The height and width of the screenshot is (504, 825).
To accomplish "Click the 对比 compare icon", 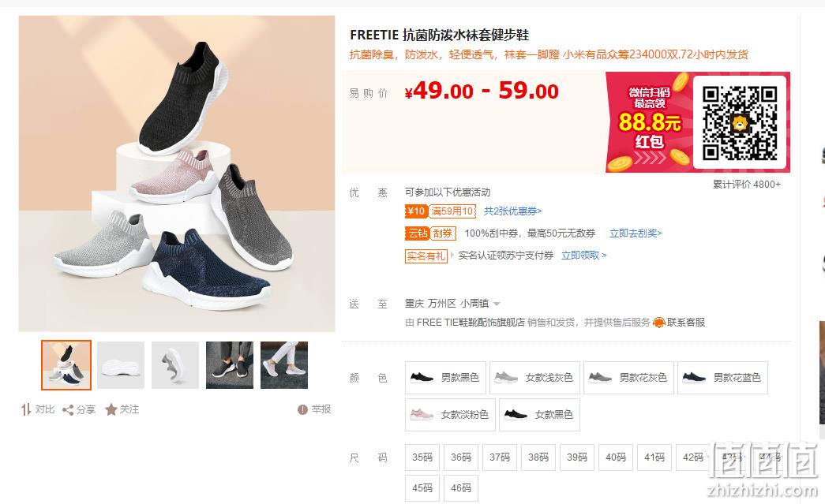I will (x=26, y=409).
